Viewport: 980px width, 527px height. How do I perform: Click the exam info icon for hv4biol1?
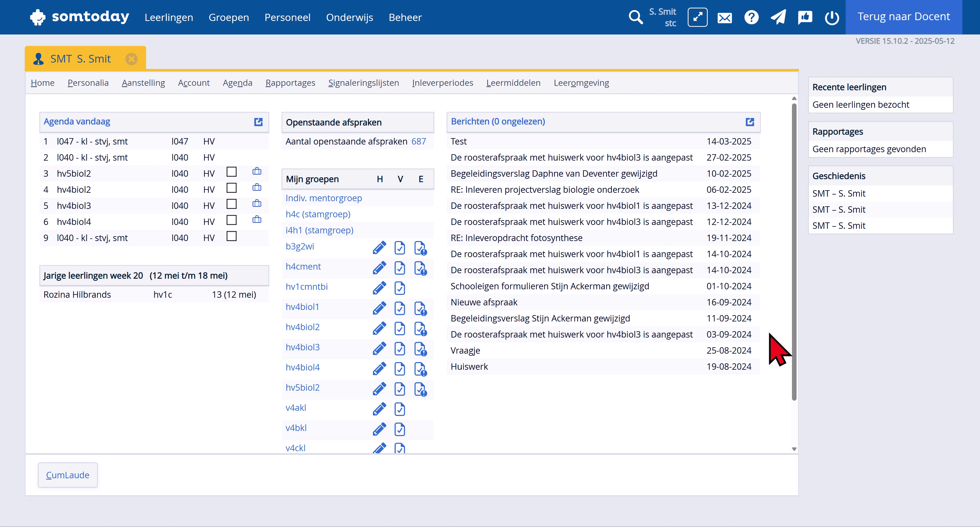(420, 308)
